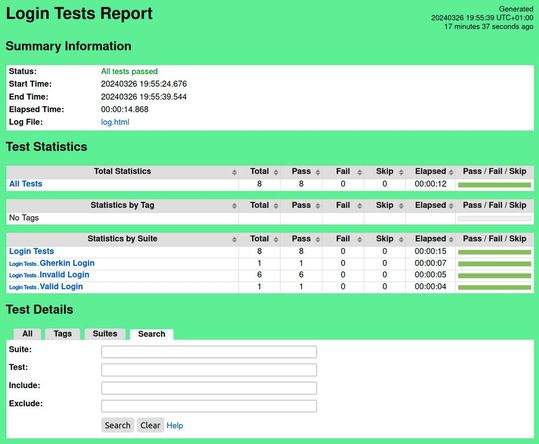Click the Start Time value 19:55:24.676
Image resolution: width=539 pixels, height=444 pixels.
(x=144, y=84)
